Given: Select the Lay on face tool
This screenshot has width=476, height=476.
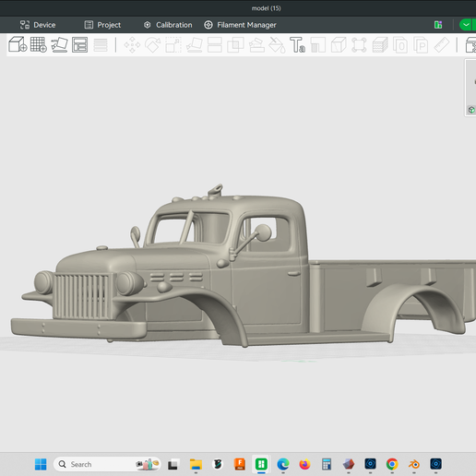Looking at the screenshot, I should [195, 45].
